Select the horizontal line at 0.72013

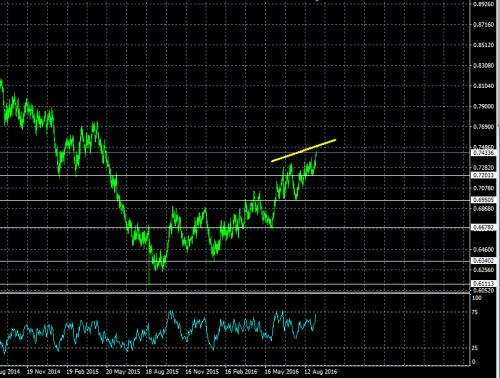pos(235,175)
